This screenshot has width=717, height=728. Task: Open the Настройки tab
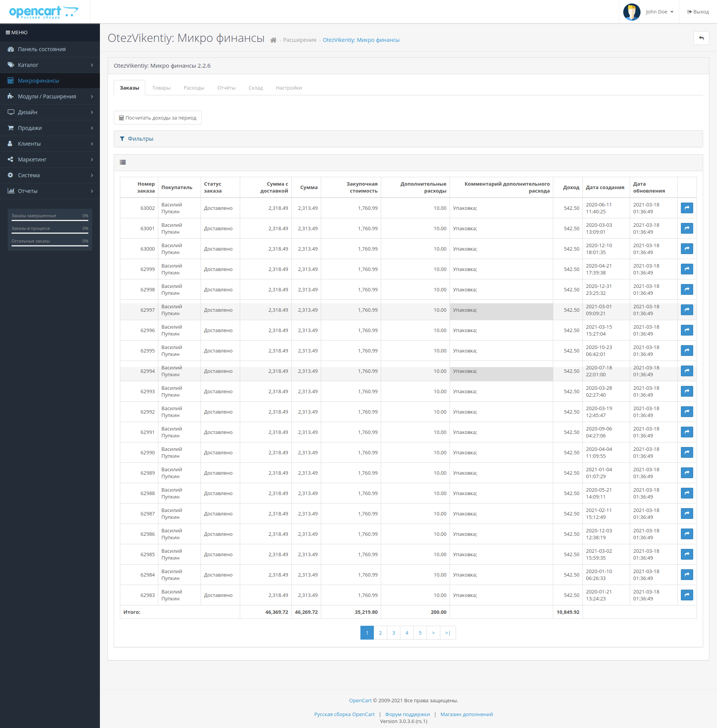(289, 88)
